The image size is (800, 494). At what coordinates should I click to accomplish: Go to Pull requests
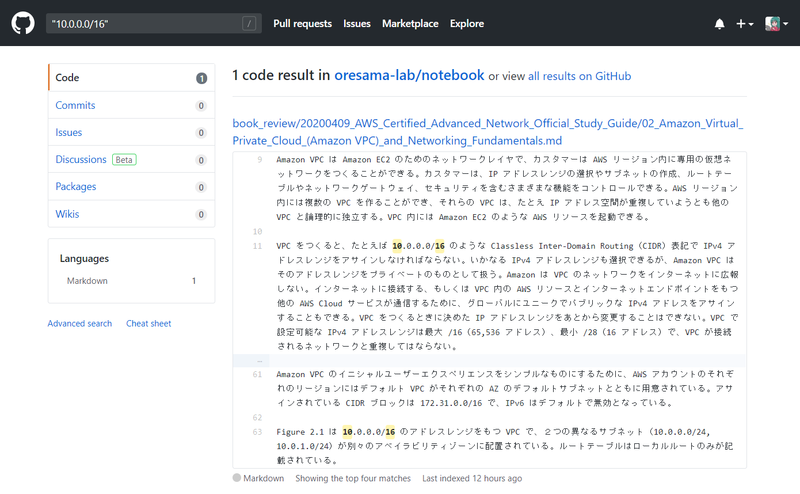302,23
